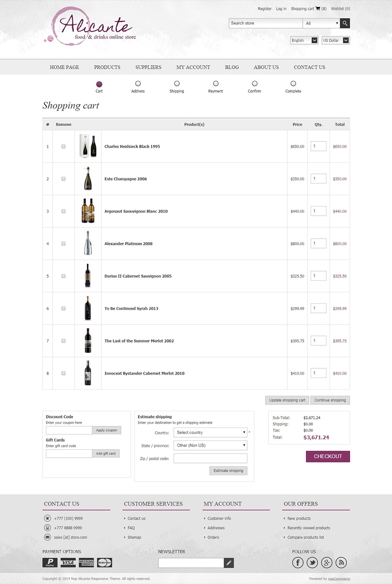
Task: Open the RSS feed icon
Action: pyautogui.click(x=341, y=563)
